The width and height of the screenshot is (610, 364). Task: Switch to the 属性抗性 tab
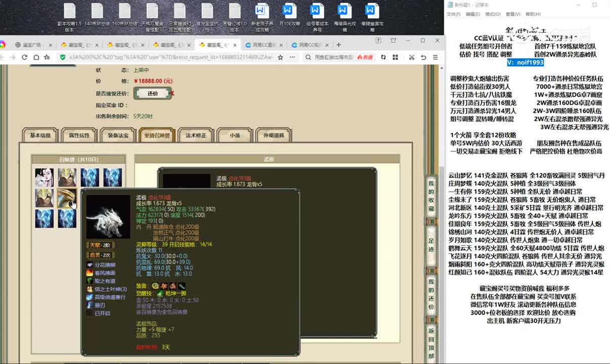79,135
